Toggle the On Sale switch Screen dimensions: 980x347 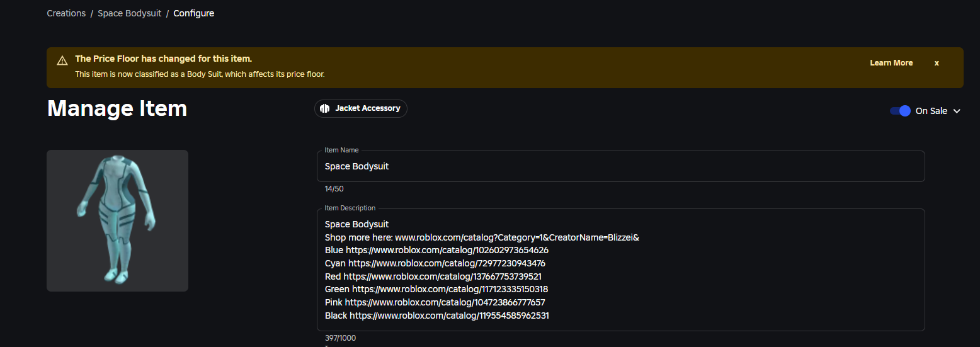[900, 111]
